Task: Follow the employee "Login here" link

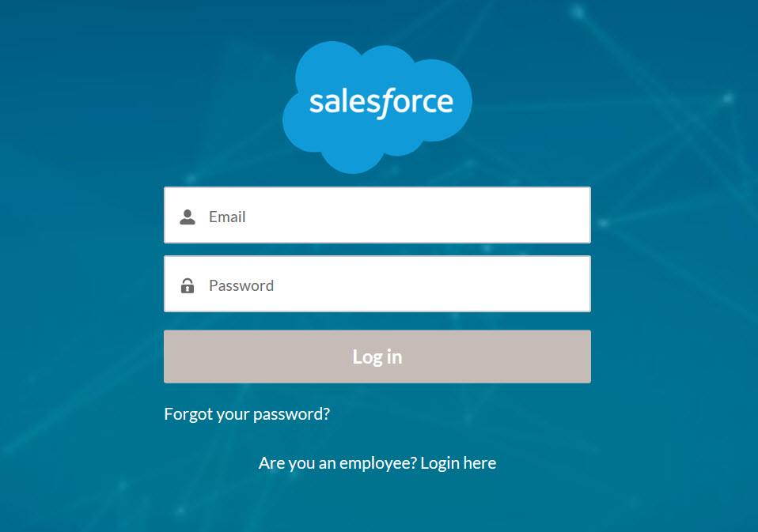Action: (458, 462)
